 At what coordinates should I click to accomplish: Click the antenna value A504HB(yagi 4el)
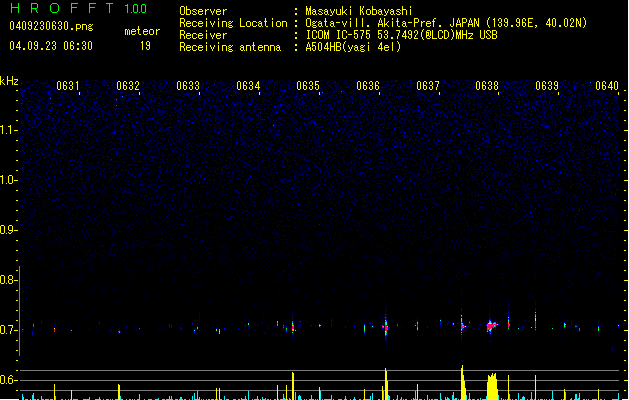[353, 47]
